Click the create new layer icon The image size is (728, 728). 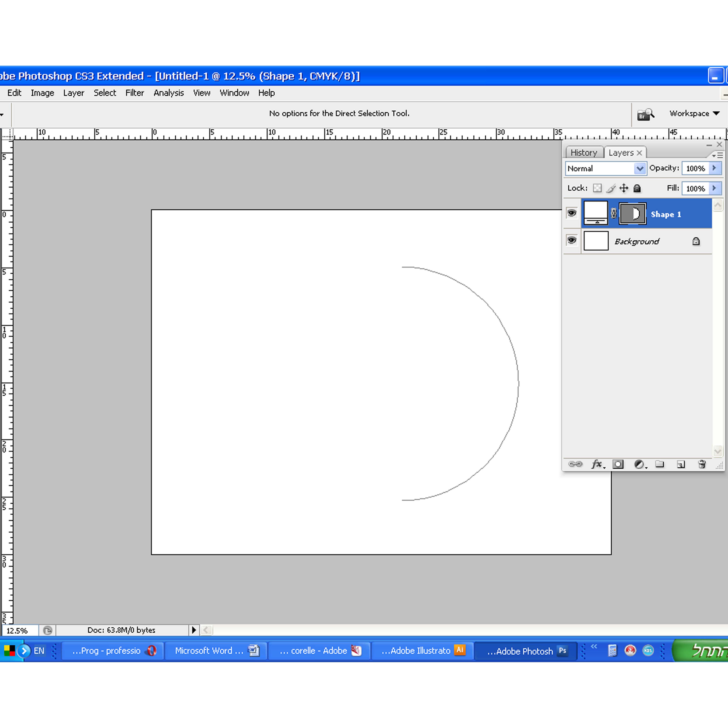[x=680, y=464]
